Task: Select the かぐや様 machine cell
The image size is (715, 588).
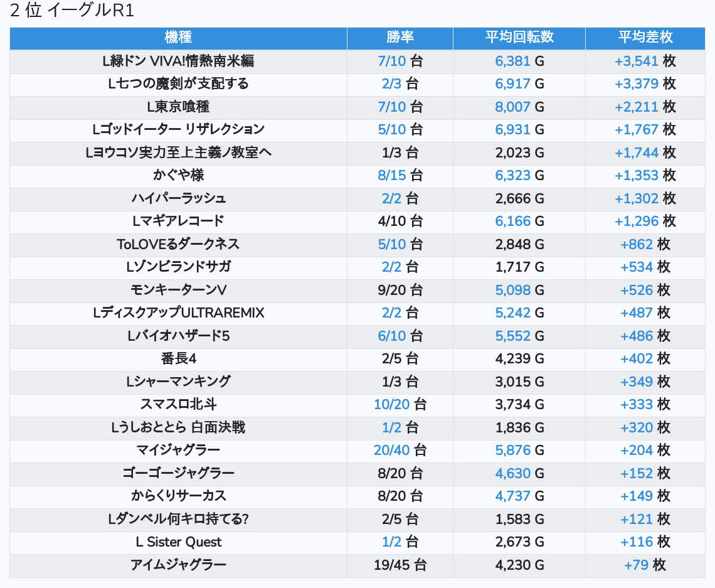Action: (x=178, y=175)
